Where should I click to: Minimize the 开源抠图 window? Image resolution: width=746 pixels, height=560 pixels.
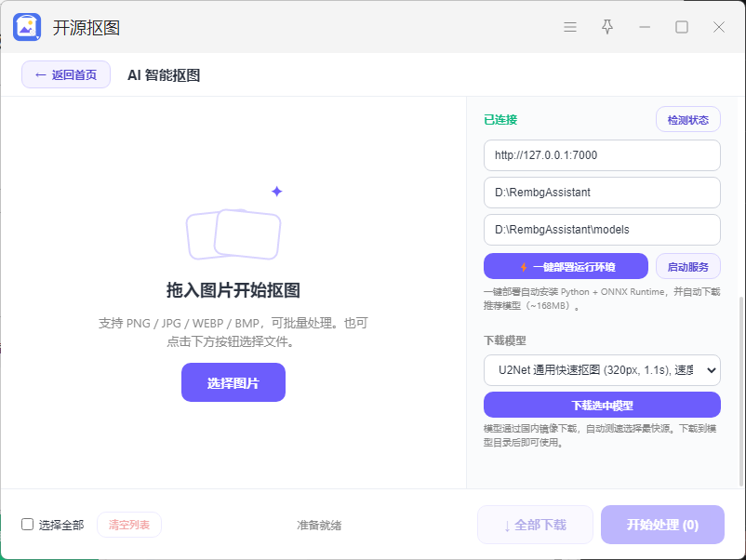pyautogui.click(x=645, y=27)
